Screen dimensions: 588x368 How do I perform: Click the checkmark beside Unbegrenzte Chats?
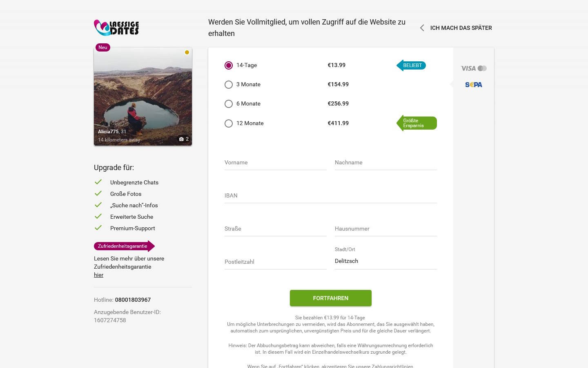pyautogui.click(x=98, y=182)
